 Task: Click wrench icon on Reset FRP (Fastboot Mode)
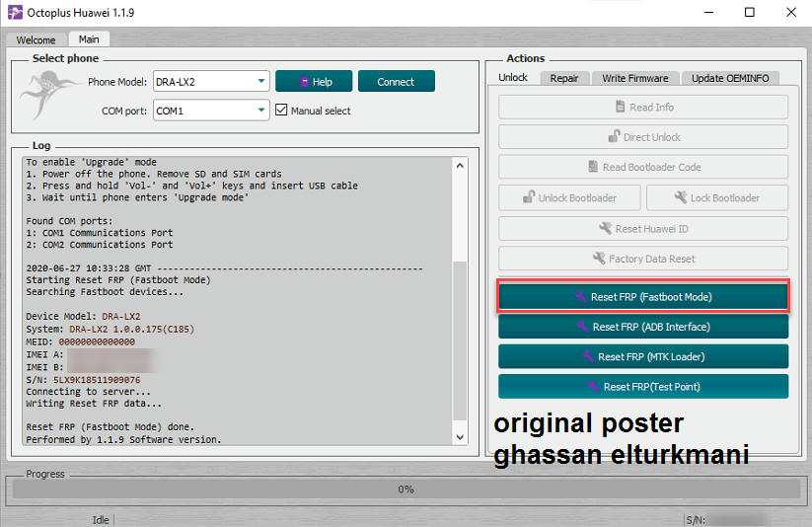pyautogui.click(x=581, y=296)
